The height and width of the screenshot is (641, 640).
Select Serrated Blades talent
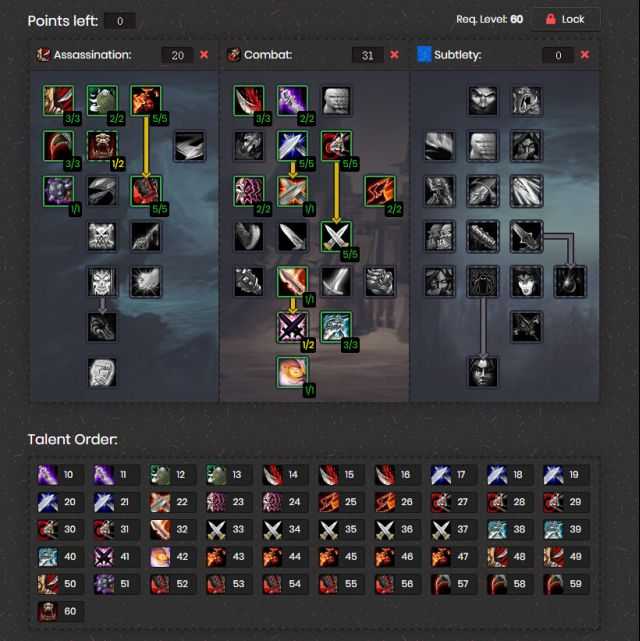coord(527,237)
